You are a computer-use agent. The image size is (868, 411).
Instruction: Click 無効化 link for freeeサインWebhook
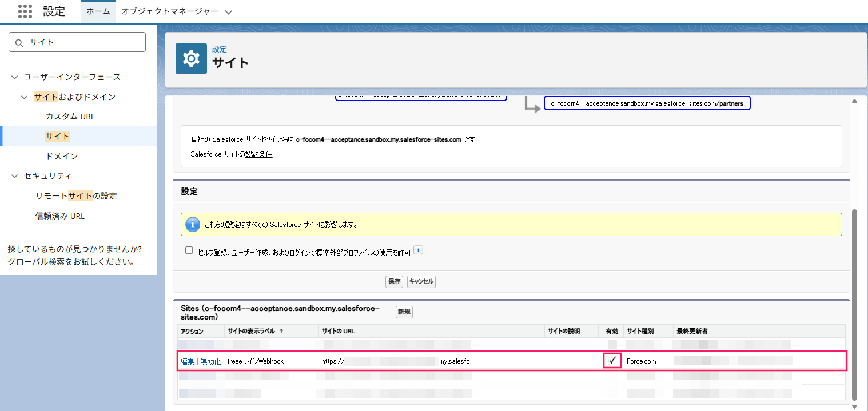210,361
